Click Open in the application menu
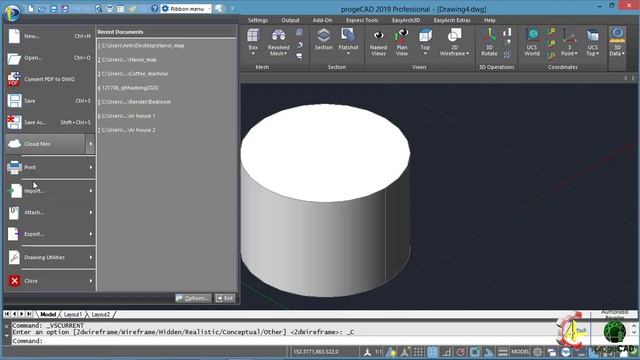 point(50,58)
